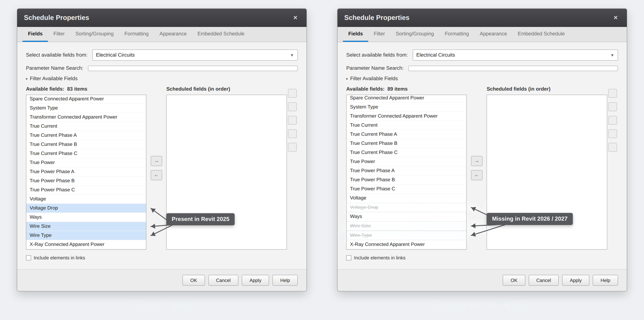The height and width of the screenshot is (320, 644).
Task: Select Ways in left dialog's available fields
Action: [86, 217]
